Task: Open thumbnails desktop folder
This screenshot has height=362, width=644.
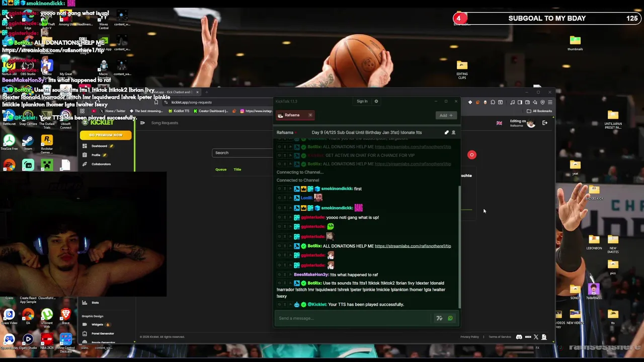Action: [x=575, y=43]
